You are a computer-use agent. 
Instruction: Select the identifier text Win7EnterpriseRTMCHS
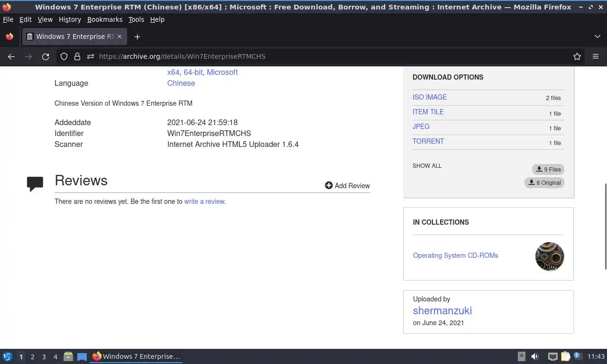(209, 134)
